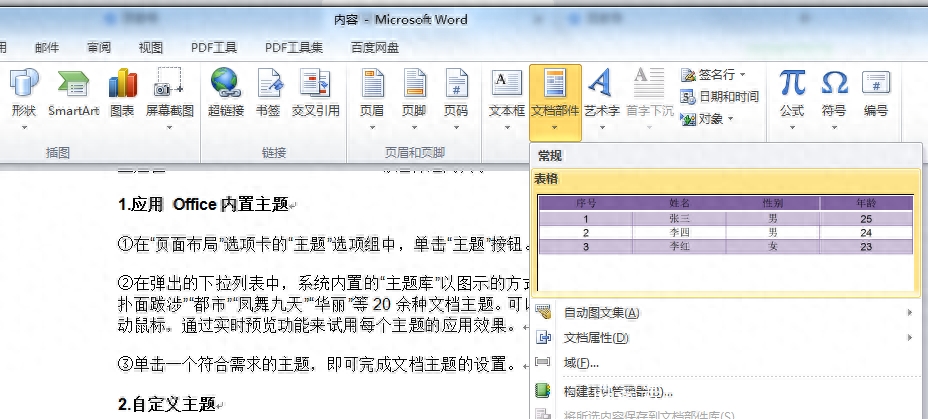
Task: Click the 自动图文集 AutoText menu icon
Action: (x=543, y=312)
